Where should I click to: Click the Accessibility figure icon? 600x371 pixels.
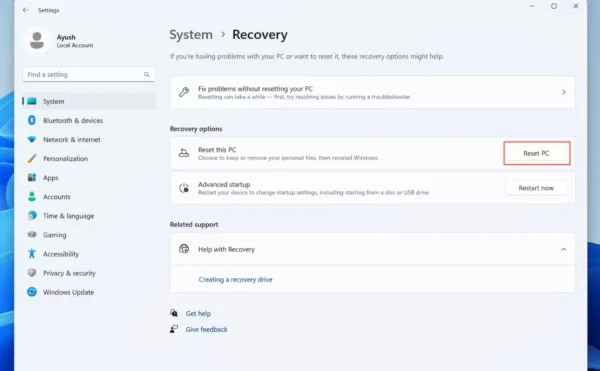coord(32,254)
